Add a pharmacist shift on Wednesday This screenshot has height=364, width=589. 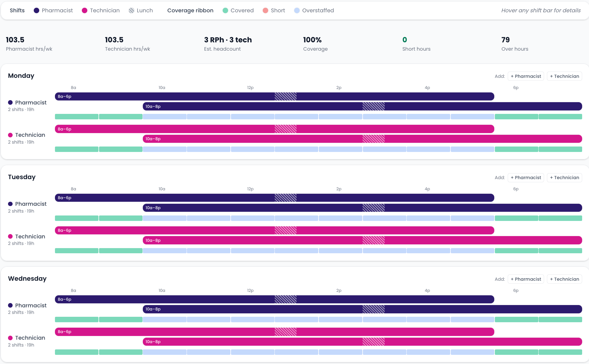click(x=526, y=279)
